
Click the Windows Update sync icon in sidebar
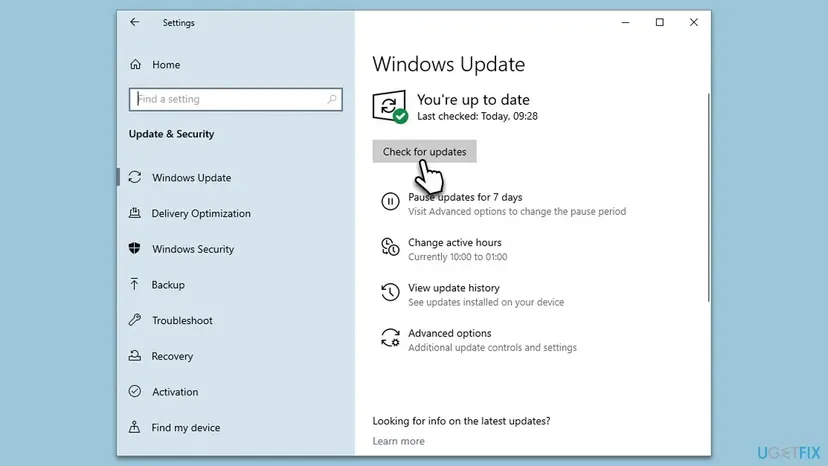click(x=135, y=177)
